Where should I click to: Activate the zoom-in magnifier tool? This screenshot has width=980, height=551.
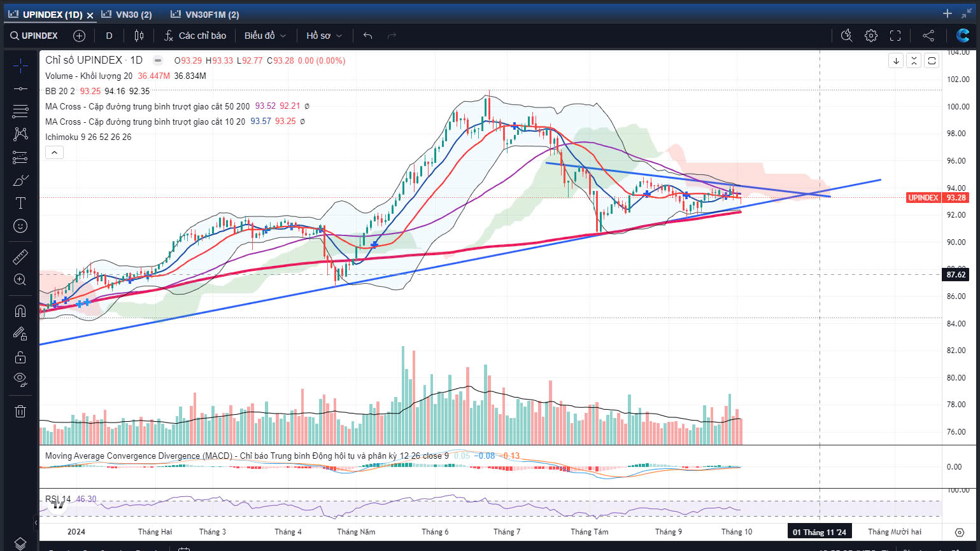pyautogui.click(x=20, y=280)
